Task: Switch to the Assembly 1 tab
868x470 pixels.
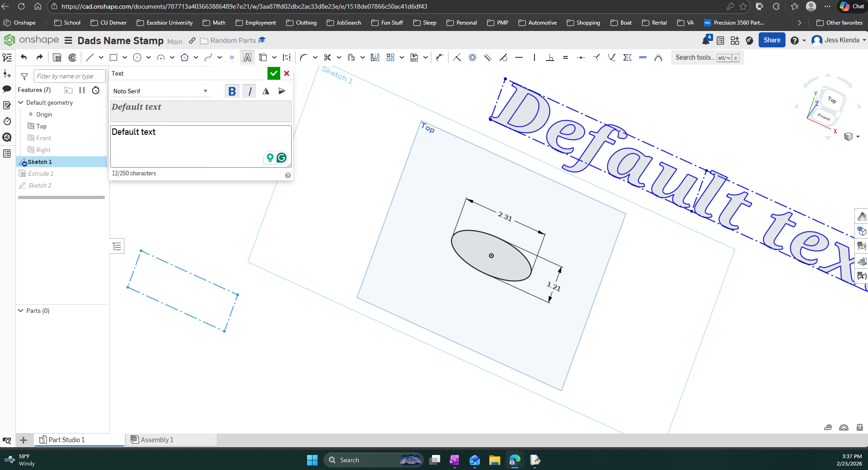Action: click(157, 439)
